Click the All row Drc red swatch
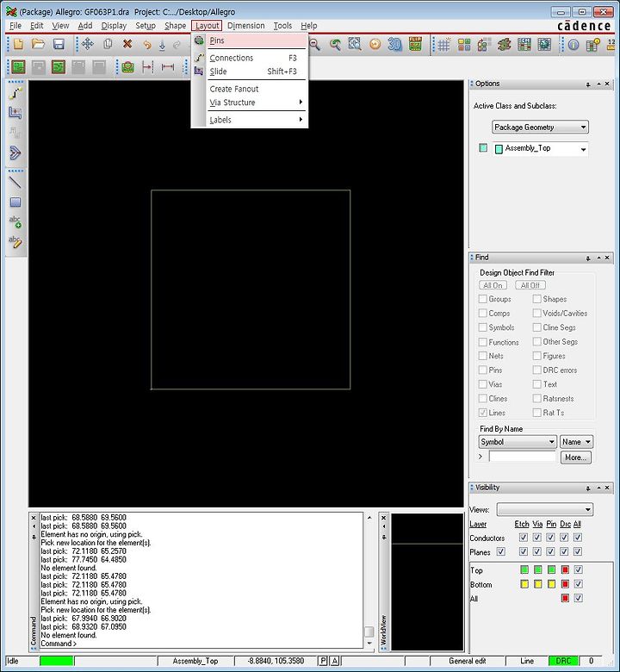Viewport: 620px width, 672px height. [x=565, y=598]
